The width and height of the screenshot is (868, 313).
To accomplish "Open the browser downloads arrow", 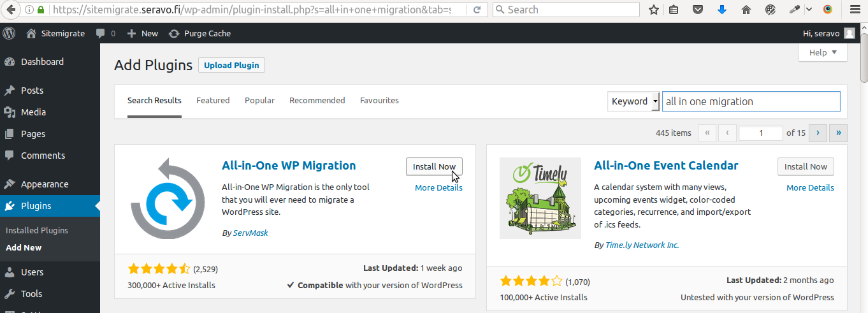I will pos(722,10).
